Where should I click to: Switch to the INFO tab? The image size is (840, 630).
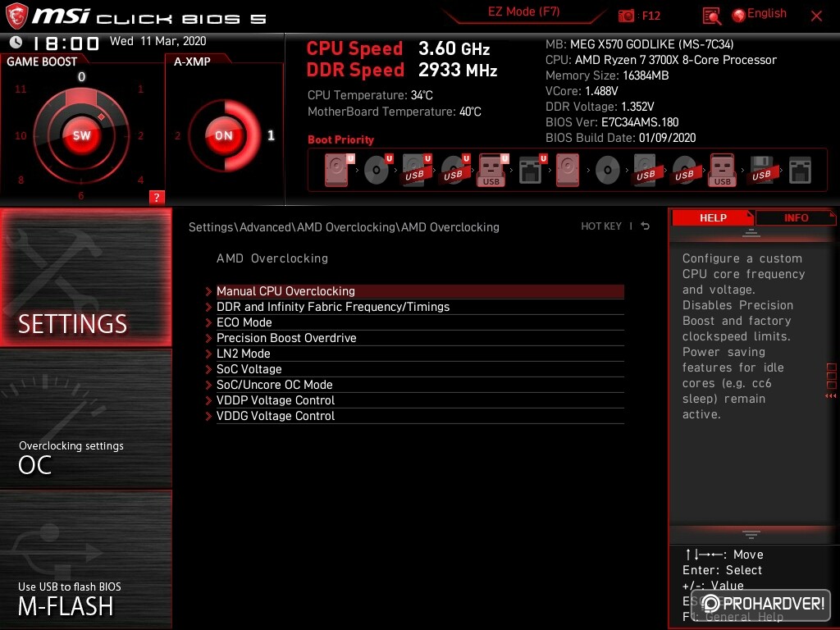[796, 217]
